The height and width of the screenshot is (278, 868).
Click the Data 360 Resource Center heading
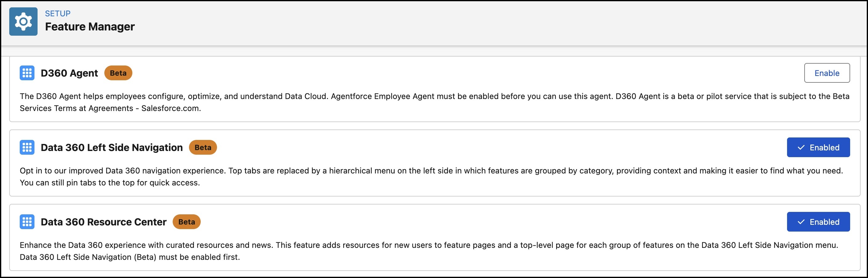(103, 222)
